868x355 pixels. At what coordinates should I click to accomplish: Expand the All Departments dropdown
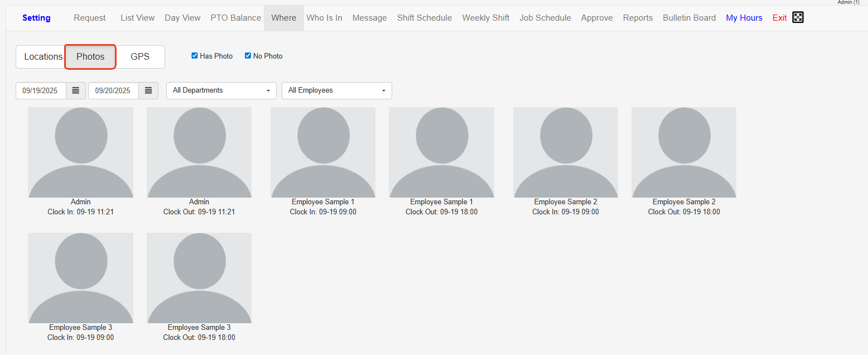point(221,90)
